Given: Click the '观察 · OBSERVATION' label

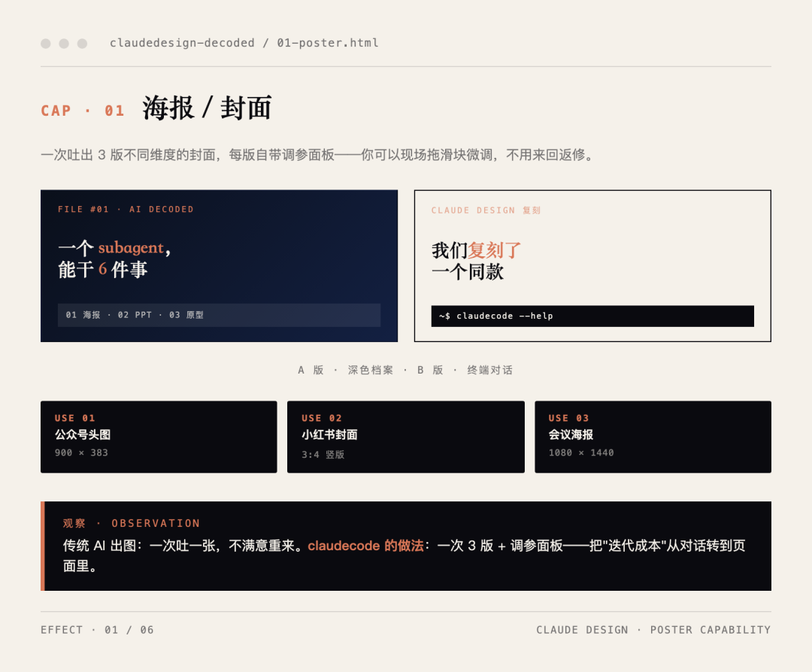Looking at the screenshot, I should click(132, 523).
